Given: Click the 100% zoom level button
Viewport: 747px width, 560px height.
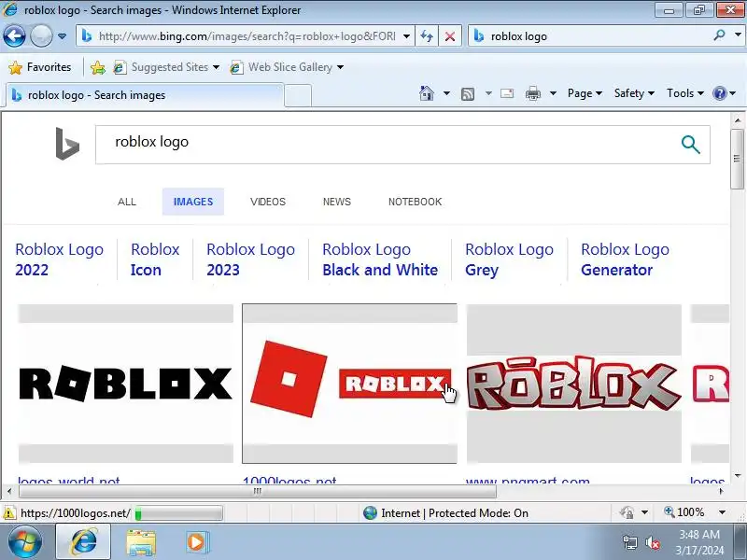Looking at the screenshot, I should tap(684, 512).
